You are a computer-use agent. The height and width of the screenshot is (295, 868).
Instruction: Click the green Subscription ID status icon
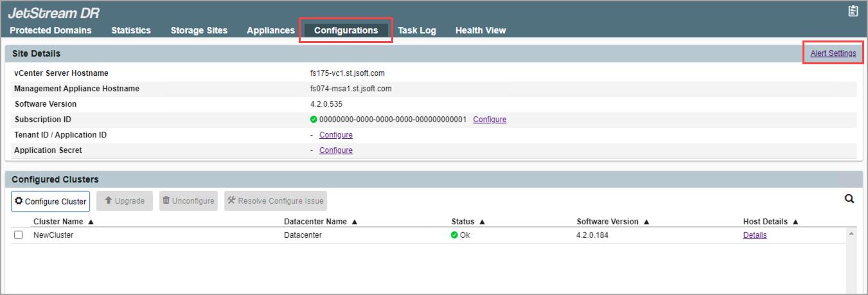pyautogui.click(x=314, y=120)
